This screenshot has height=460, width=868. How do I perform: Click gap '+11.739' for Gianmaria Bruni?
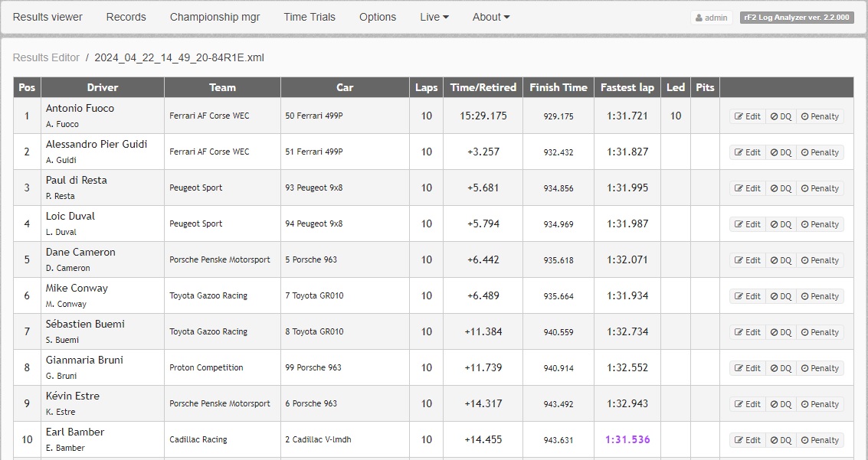point(483,367)
